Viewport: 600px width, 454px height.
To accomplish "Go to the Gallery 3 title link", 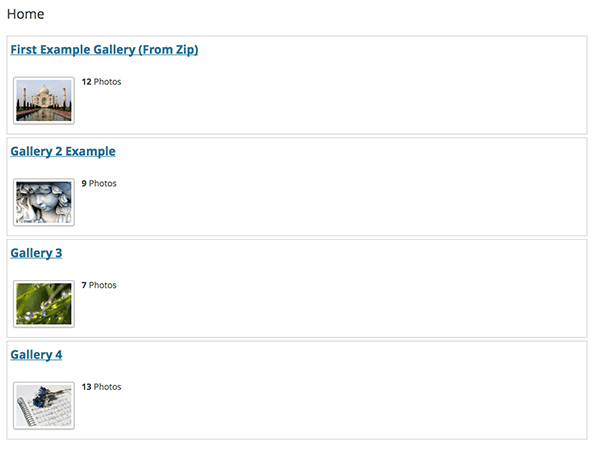I will 36,253.
